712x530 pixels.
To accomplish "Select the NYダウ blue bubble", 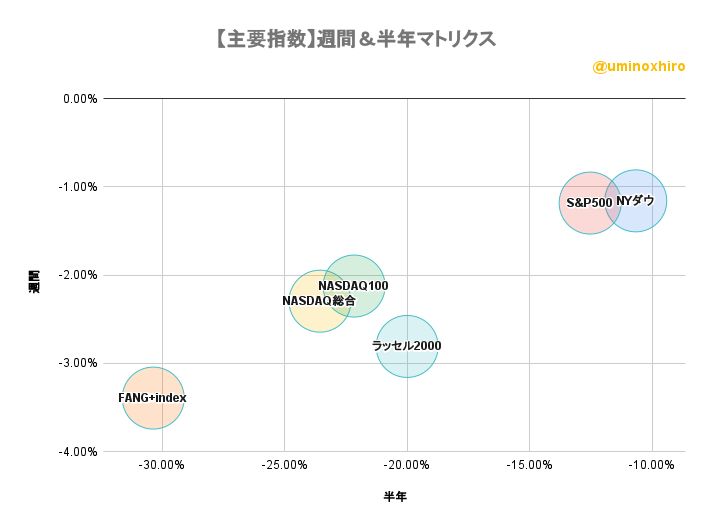I will pyautogui.click(x=636, y=201).
